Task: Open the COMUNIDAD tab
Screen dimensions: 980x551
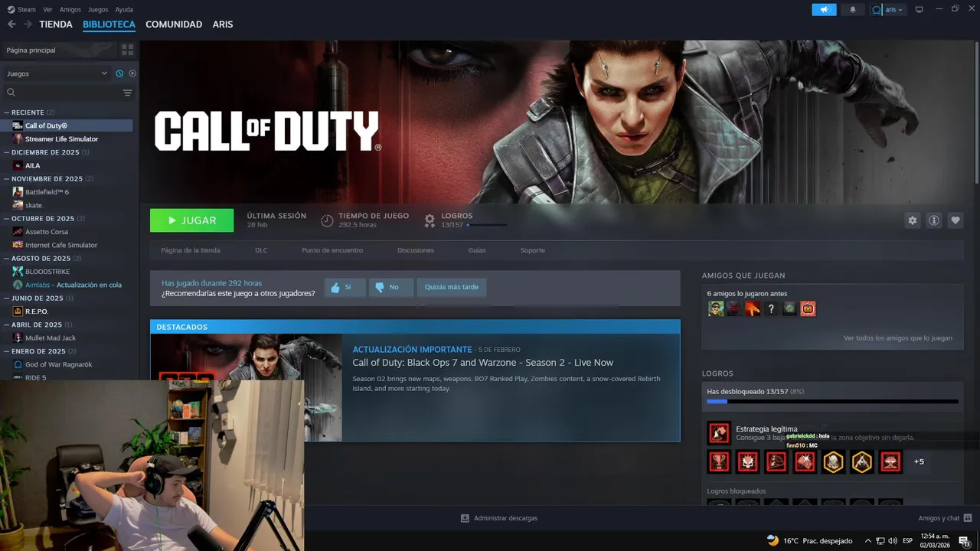Action: point(174,24)
